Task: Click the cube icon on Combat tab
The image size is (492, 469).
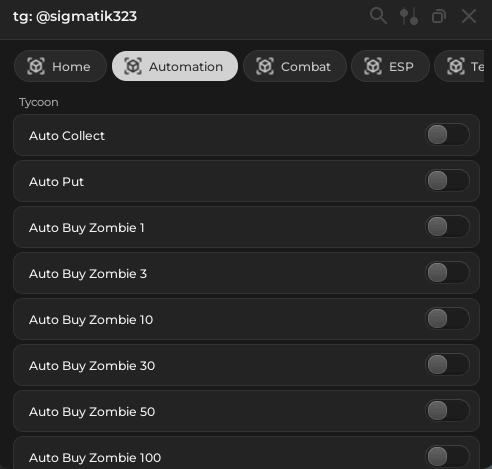Action: point(265,66)
